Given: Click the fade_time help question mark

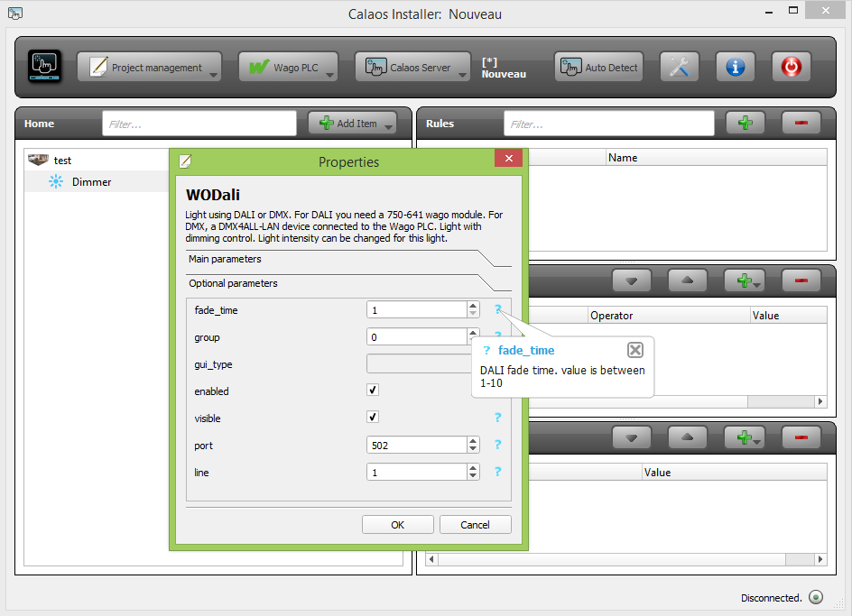Looking at the screenshot, I should click(x=497, y=309).
